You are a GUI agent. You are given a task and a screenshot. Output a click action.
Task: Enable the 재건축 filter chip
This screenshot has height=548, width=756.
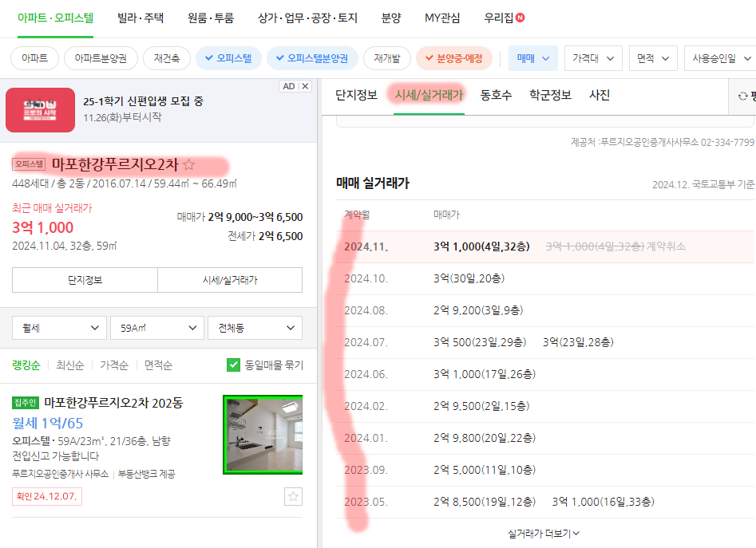167,58
